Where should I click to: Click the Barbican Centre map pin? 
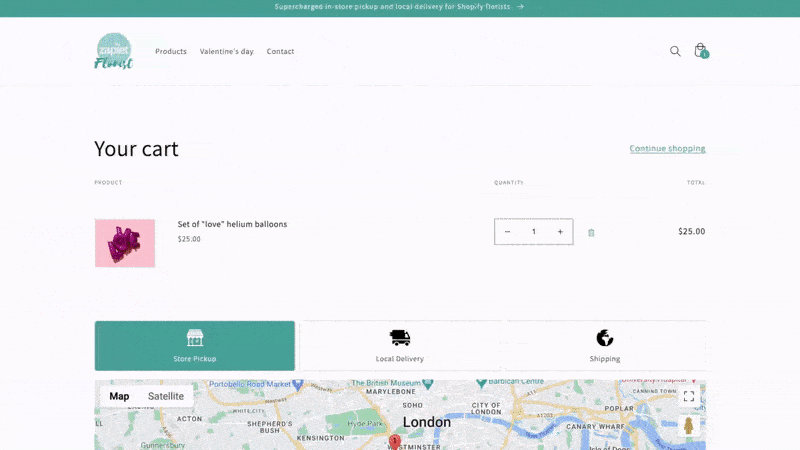click(x=481, y=383)
